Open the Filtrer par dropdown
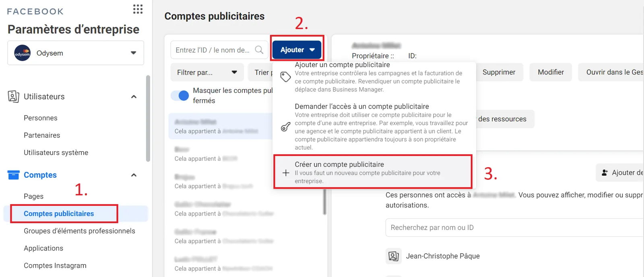The image size is (644, 277). [207, 72]
